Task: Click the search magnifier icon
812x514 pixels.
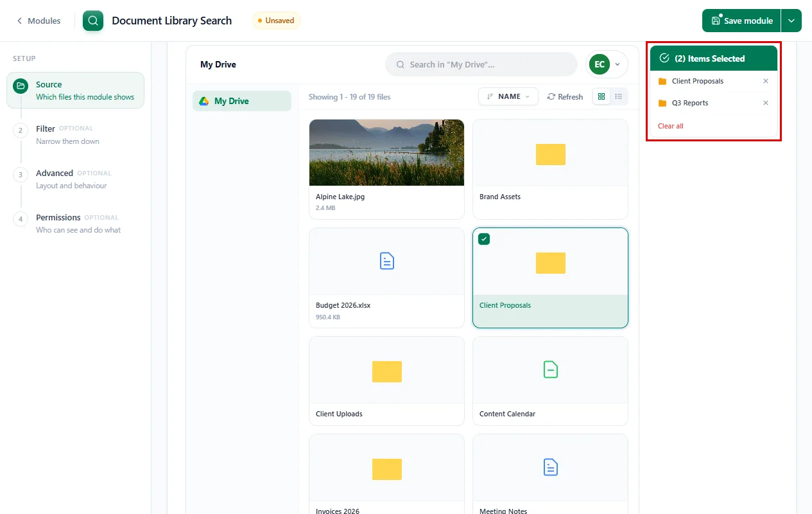Action: 401,64
